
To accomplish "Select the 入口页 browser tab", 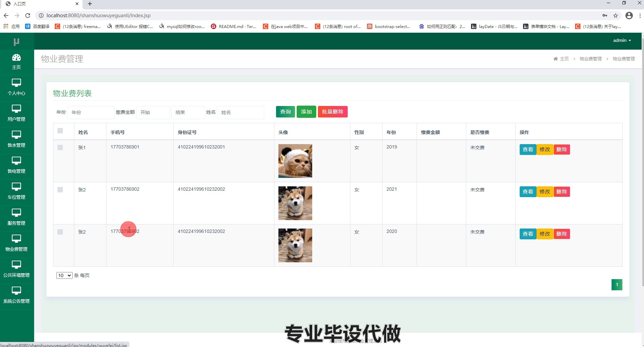I will pyautogui.click(x=42, y=4).
